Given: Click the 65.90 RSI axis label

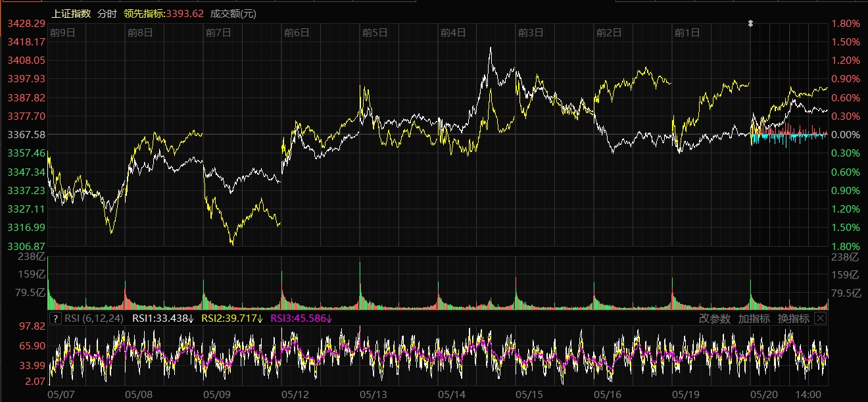Looking at the screenshot, I should point(32,345).
